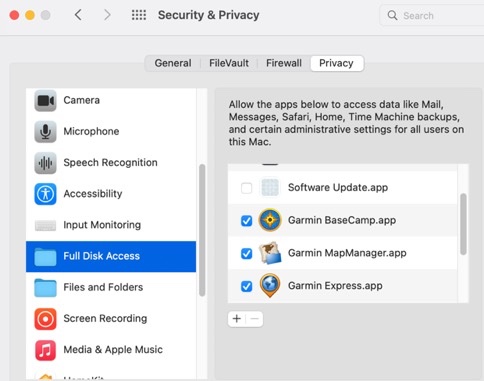Click the Garmin Express app icon
This screenshot has width=484, height=381.
coord(270,285)
